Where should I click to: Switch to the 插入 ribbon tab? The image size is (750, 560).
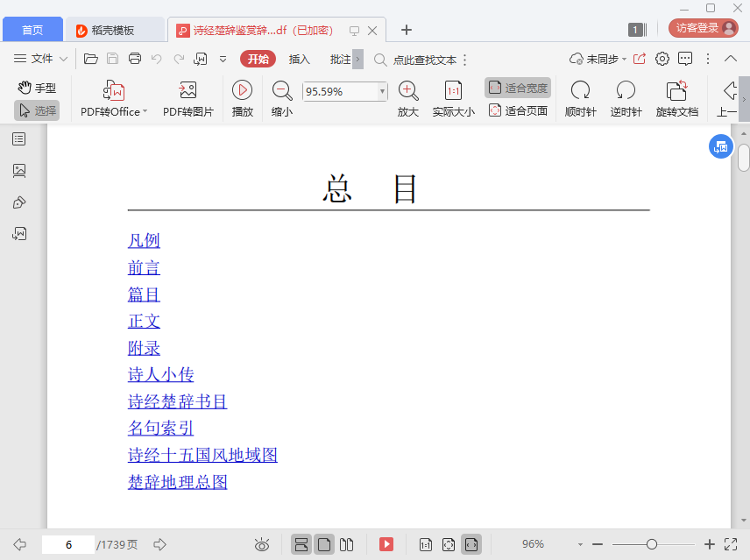(300, 59)
